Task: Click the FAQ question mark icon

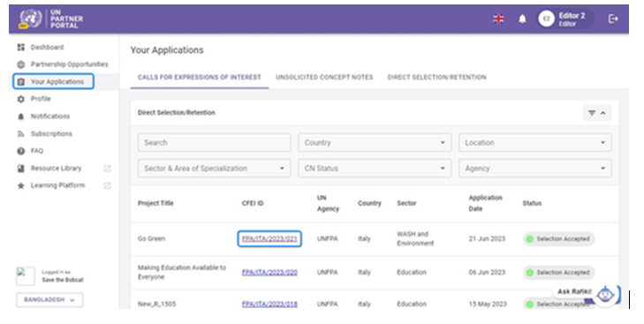Action: pyautogui.click(x=21, y=151)
